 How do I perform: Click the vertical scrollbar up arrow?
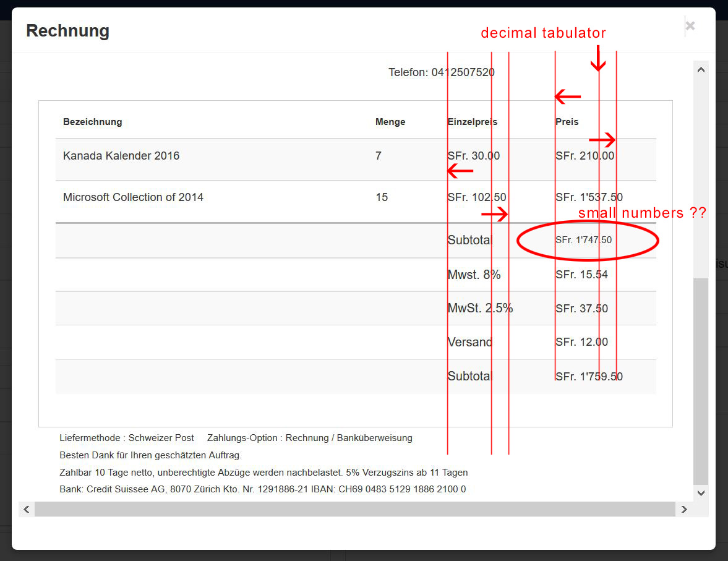[701, 70]
